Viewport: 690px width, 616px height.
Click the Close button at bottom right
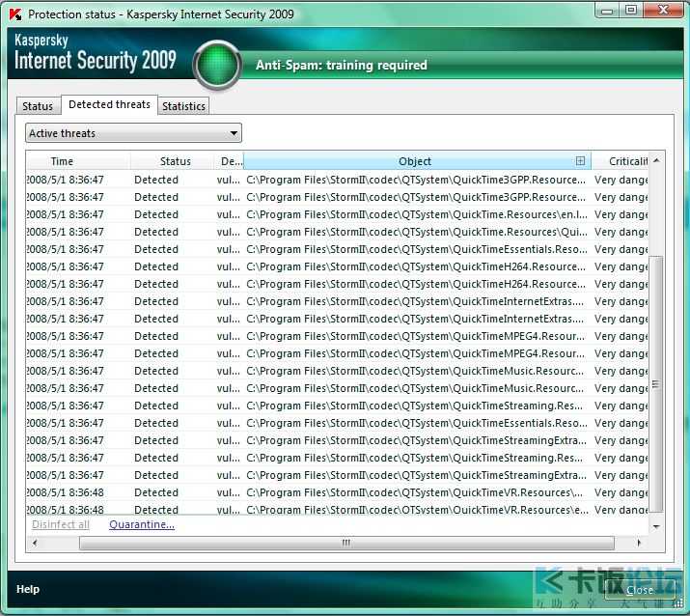pyautogui.click(x=640, y=590)
